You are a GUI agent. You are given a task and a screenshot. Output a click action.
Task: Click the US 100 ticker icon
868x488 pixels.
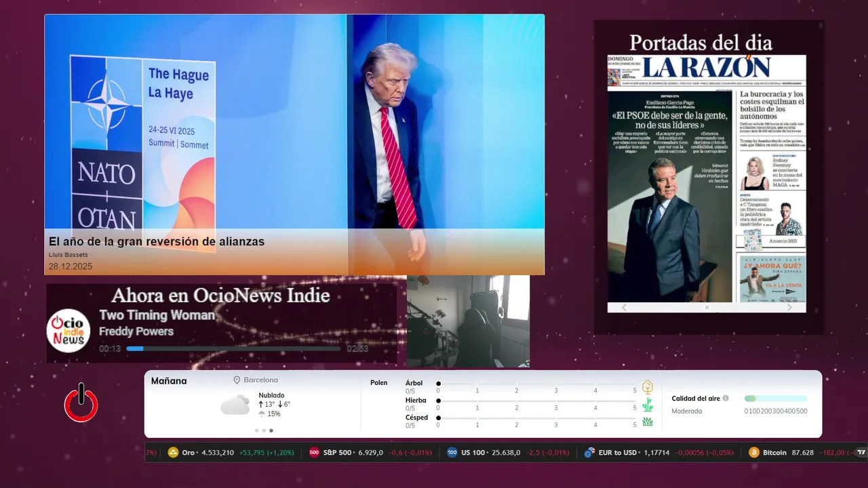(452, 453)
